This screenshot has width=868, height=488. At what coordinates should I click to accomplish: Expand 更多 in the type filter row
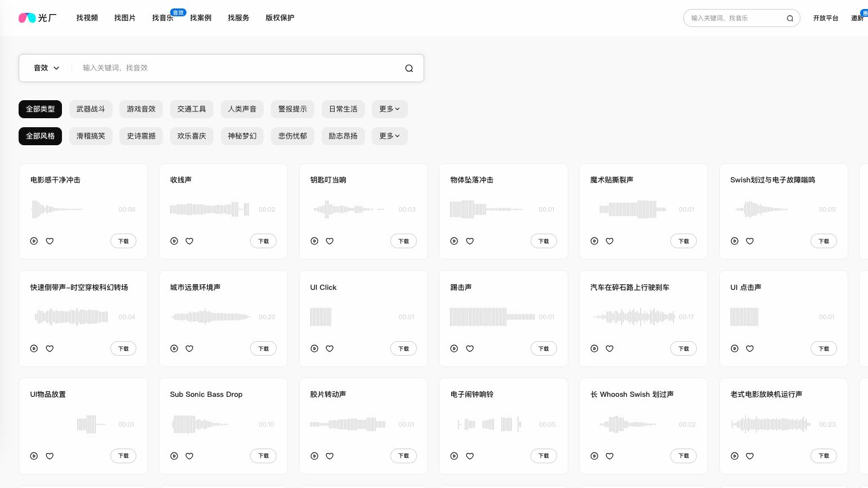[389, 109]
